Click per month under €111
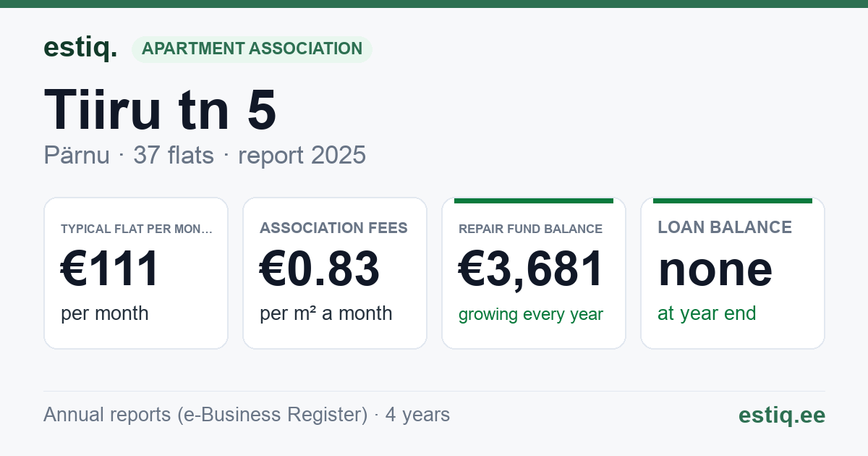 tap(105, 314)
